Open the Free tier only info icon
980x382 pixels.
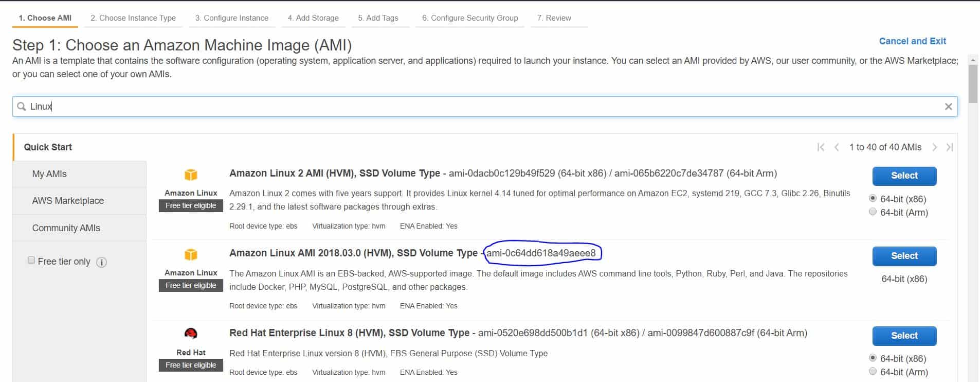[102, 262]
